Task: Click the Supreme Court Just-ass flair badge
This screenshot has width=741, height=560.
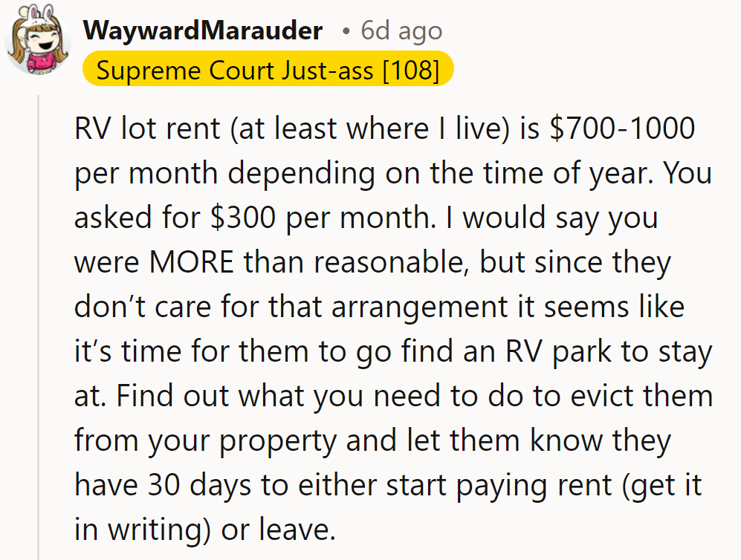Action: point(268,69)
